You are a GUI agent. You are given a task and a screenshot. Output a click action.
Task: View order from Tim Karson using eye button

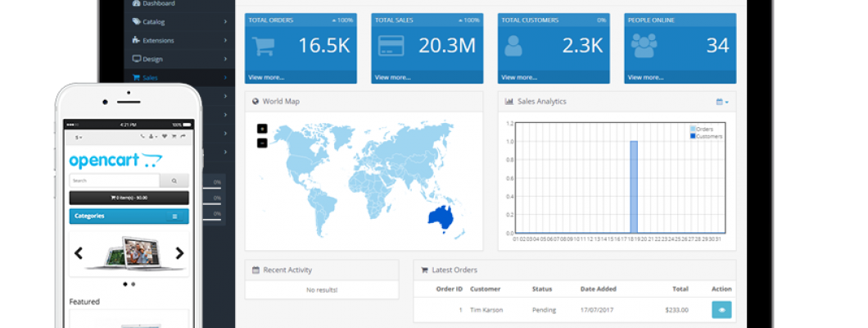[721, 310]
